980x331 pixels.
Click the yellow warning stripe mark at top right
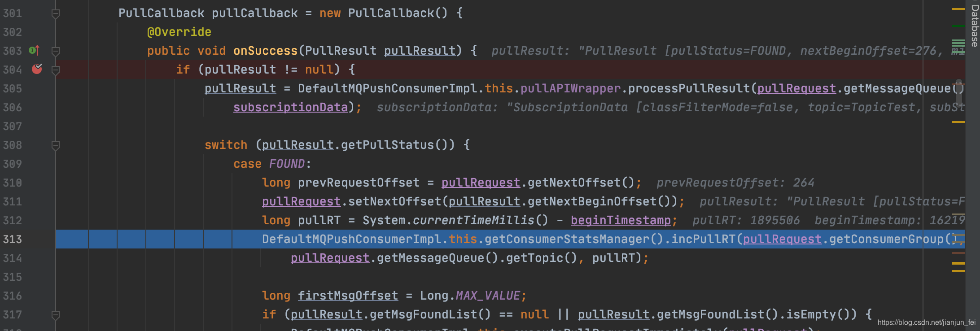point(958,9)
